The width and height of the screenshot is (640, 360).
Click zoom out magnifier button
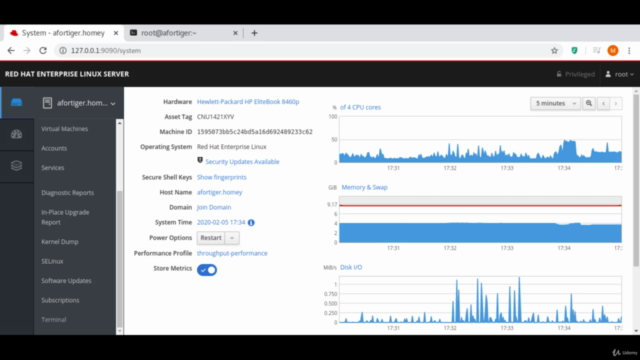pyautogui.click(x=589, y=104)
